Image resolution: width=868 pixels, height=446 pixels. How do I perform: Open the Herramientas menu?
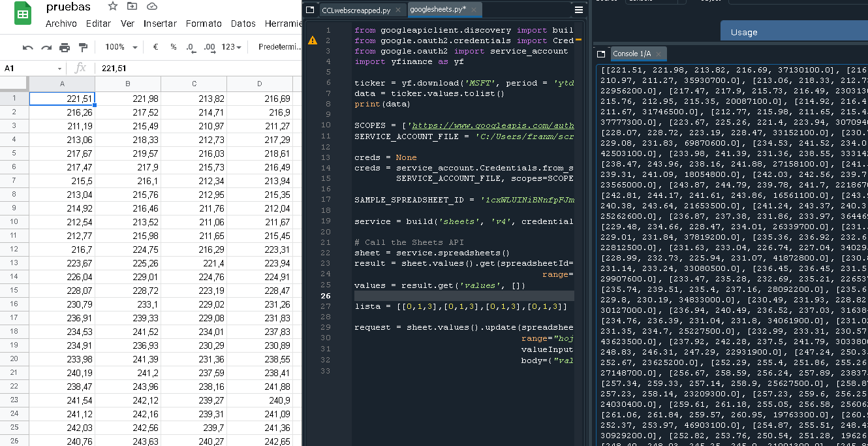tap(283, 24)
